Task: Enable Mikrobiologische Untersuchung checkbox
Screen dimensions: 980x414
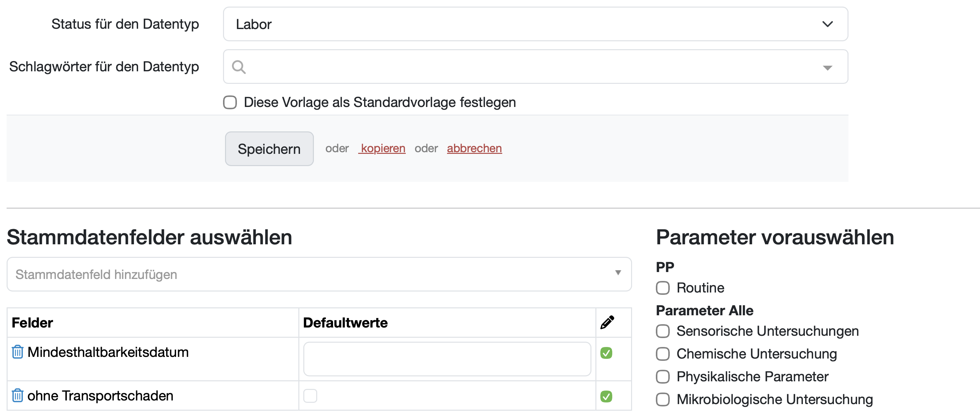Action: coord(662,399)
